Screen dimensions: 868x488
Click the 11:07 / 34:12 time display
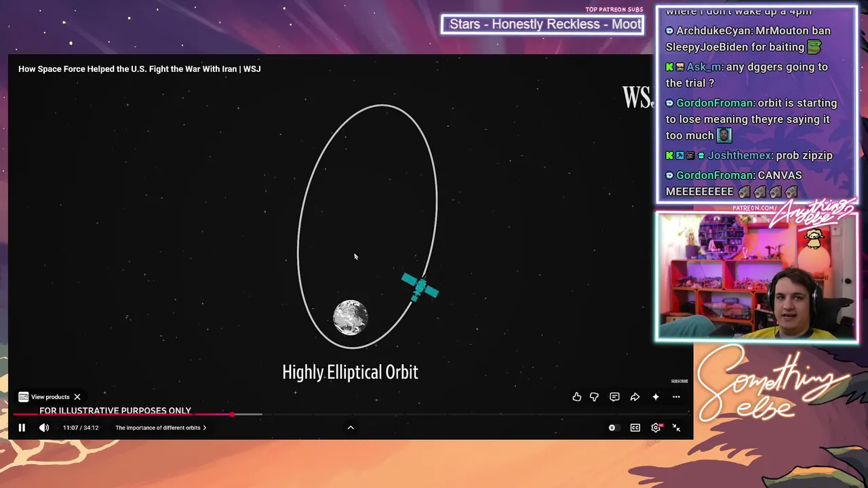coord(81,428)
